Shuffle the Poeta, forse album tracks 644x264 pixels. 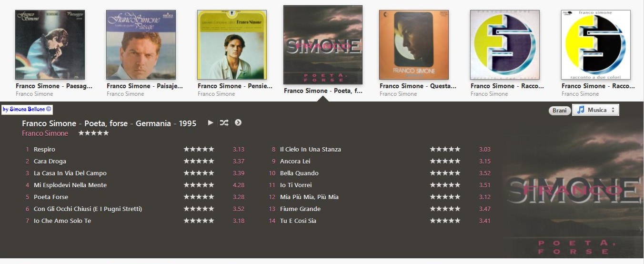224,123
